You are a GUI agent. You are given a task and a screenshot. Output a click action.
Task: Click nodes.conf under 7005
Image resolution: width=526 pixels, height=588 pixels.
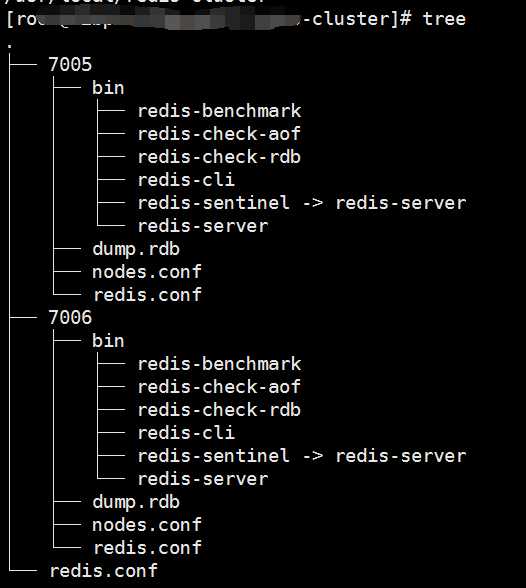click(x=147, y=272)
